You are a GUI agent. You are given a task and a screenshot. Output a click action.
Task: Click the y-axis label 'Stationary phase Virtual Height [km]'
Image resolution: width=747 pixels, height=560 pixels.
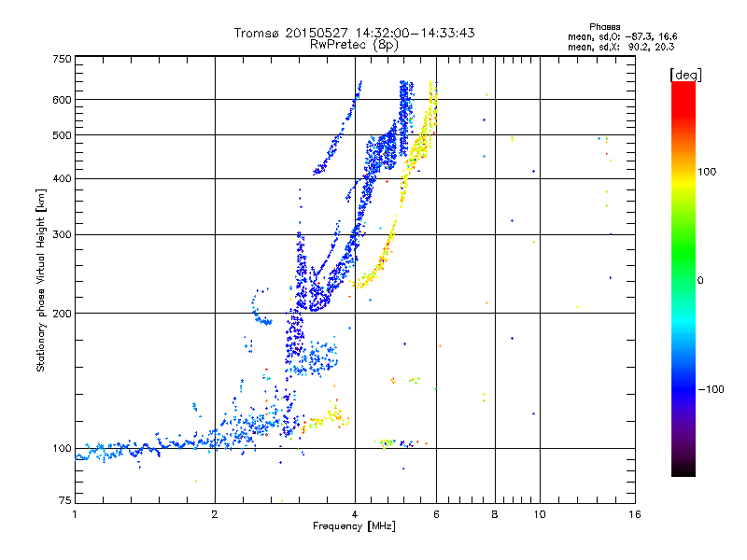(41, 280)
